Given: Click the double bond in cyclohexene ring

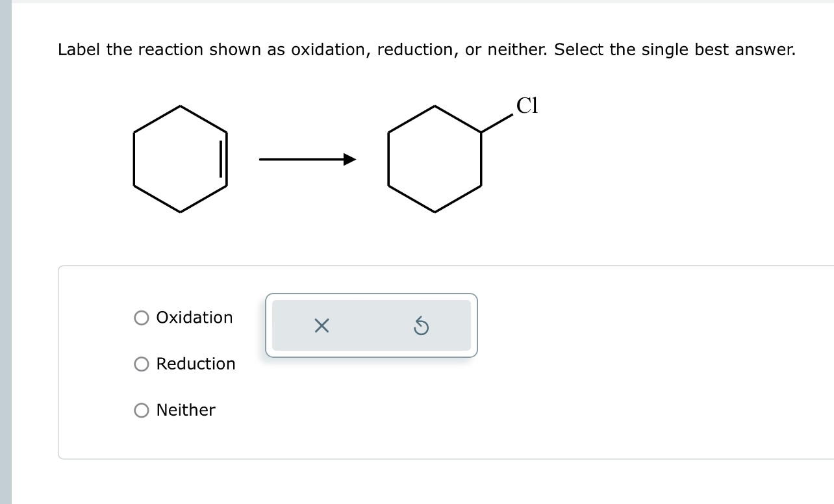Looking at the screenshot, I should (x=224, y=159).
